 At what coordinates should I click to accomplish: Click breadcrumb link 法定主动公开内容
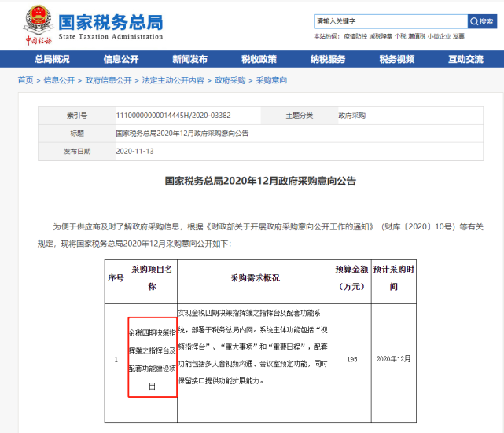point(173,80)
